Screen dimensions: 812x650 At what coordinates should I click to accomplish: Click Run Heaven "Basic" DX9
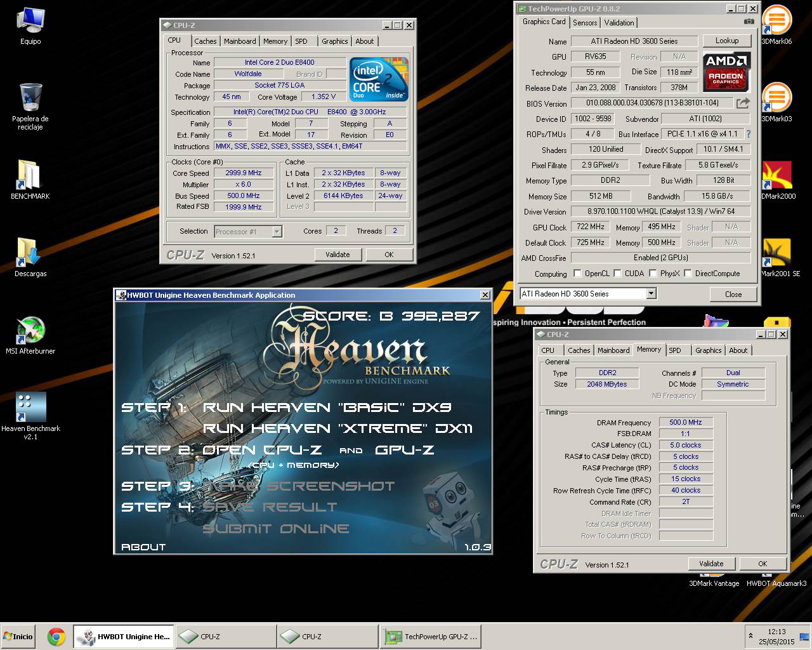click(x=327, y=408)
